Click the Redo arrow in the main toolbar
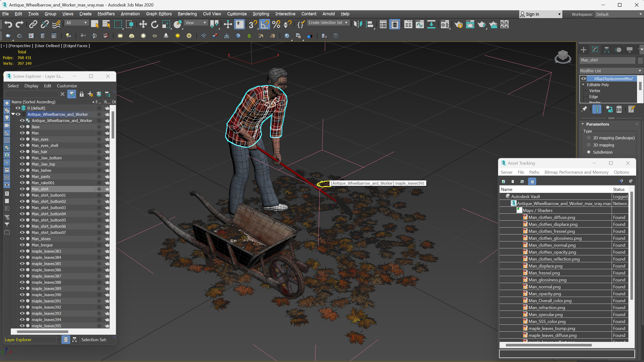Image resolution: width=644 pixels, height=362 pixels. click(x=19, y=24)
